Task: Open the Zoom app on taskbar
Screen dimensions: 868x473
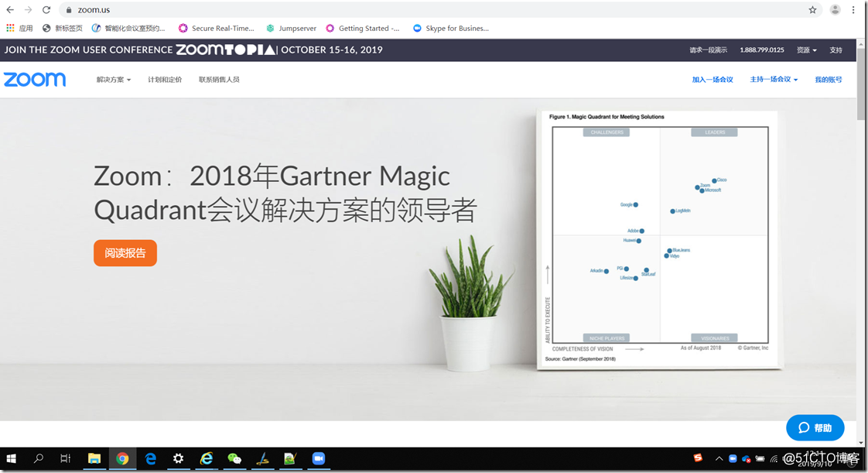Action: (318, 458)
